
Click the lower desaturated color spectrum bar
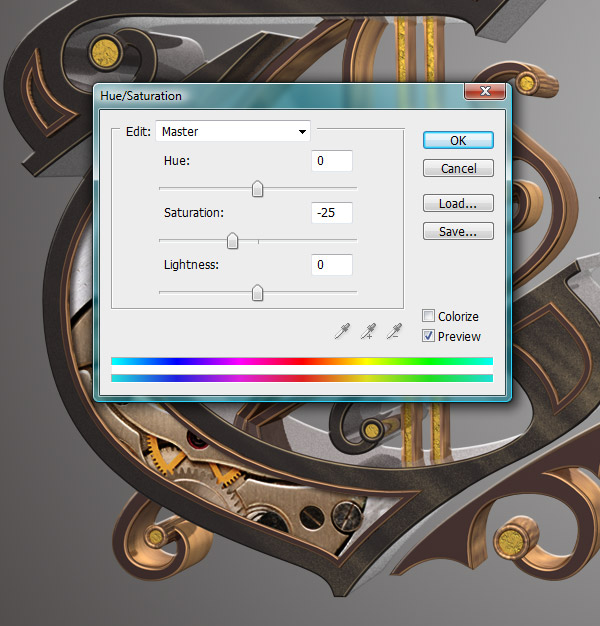[302, 378]
